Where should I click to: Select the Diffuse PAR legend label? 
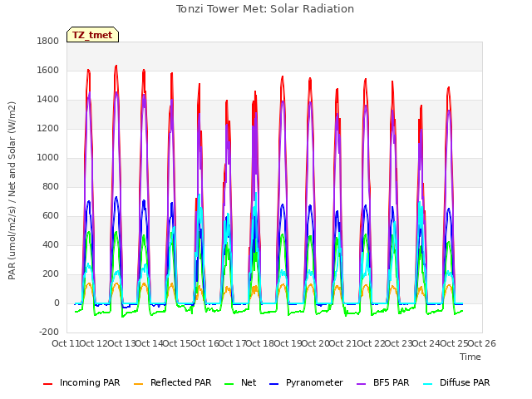point(465,382)
